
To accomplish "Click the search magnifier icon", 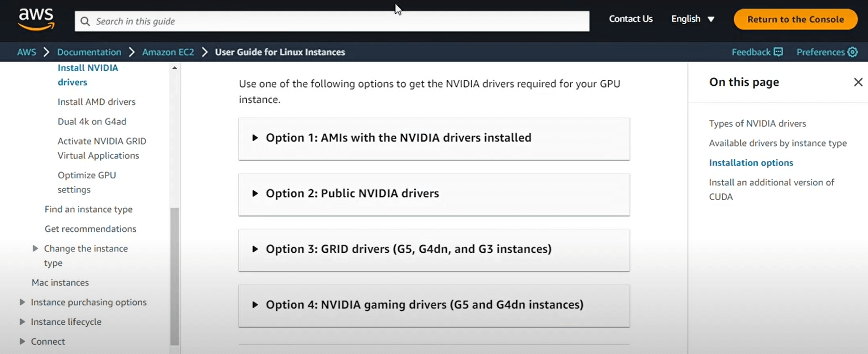I will pos(85,21).
